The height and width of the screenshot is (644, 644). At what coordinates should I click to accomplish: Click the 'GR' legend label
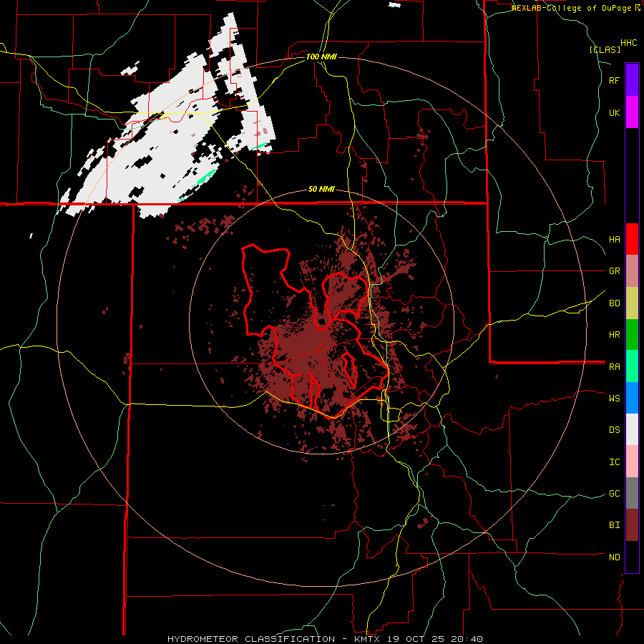coord(614,271)
